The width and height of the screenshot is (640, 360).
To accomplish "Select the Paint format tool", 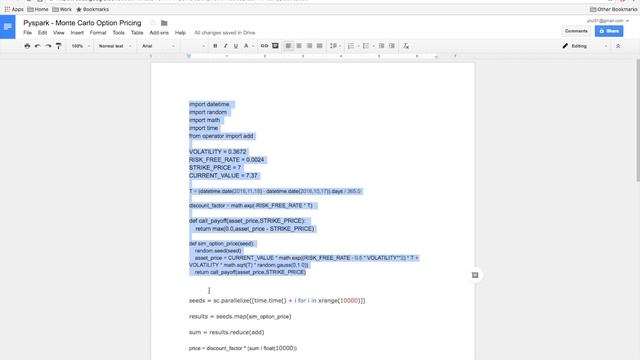I will coord(59,46).
